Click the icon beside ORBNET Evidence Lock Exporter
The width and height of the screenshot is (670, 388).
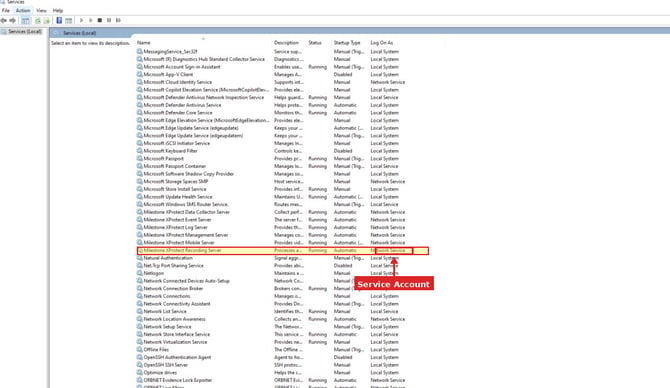coord(139,380)
